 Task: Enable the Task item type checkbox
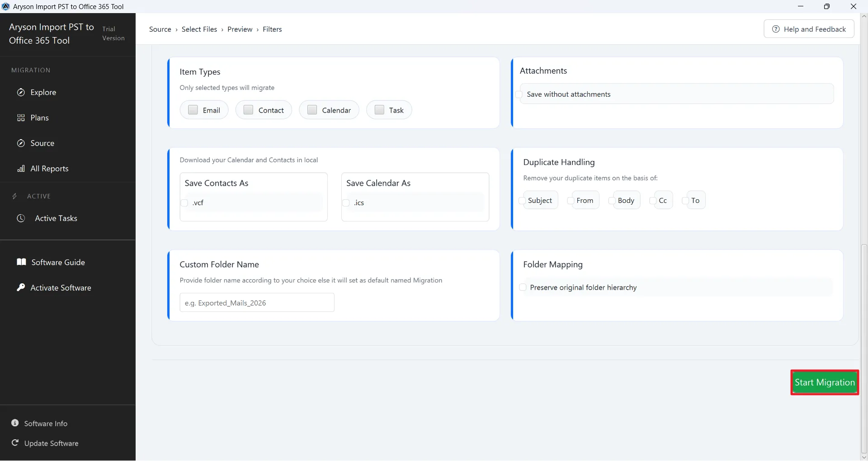[379, 110]
